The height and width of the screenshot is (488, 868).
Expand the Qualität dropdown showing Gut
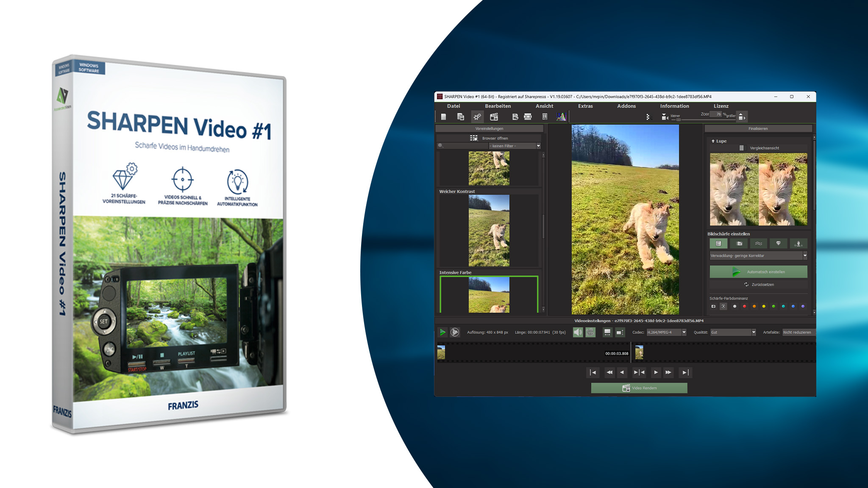coord(733,333)
